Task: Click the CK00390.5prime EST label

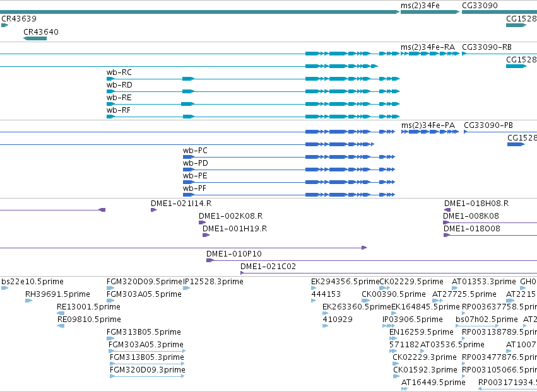Action: pyautogui.click(x=394, y=294)
